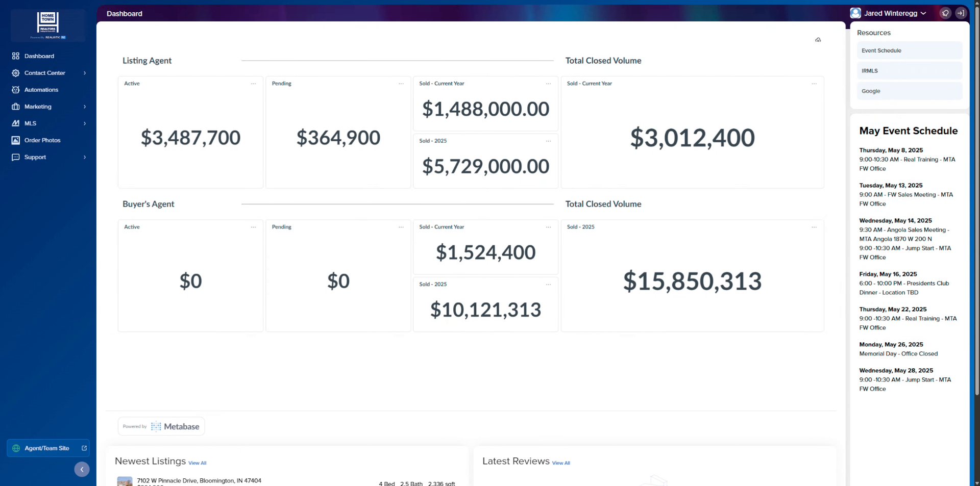Expand the MLS submenu chevron
The image size is (980, 486).
click(85, 123)
